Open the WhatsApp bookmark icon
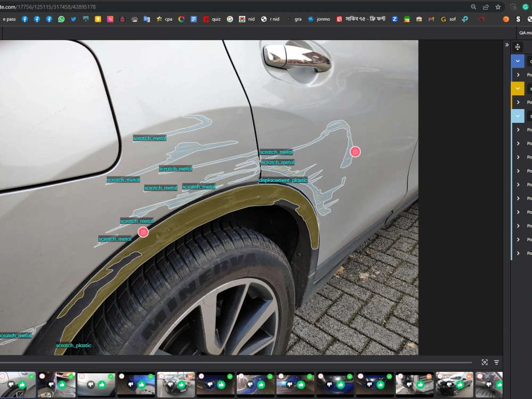Image resolution: width=532 pixels, height=399 pixels. point(61,19)
